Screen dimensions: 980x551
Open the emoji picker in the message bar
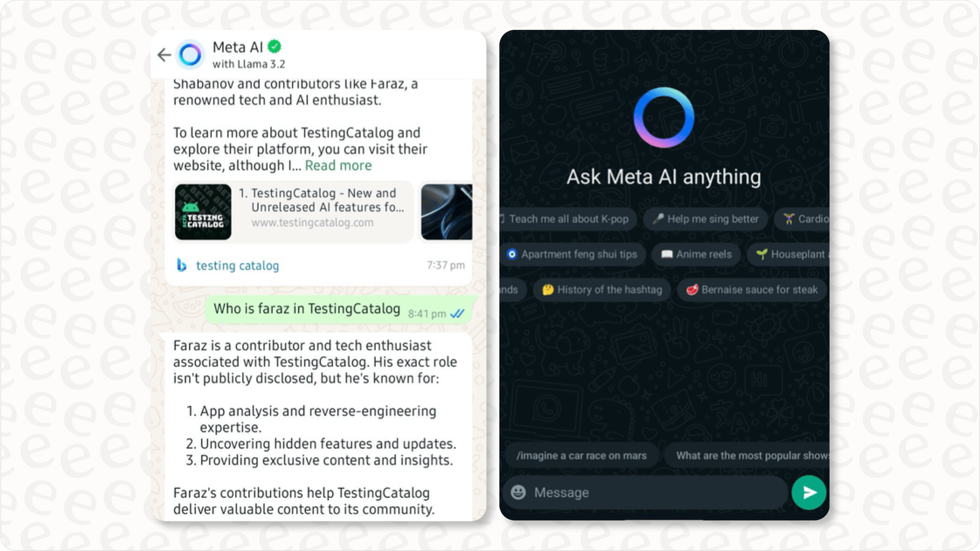pos(519,493)
